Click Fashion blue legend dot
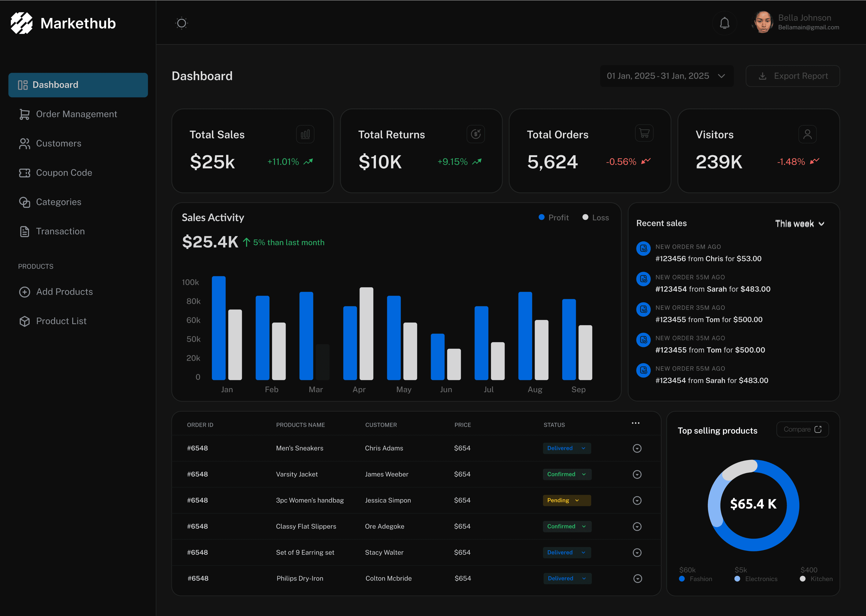Viewport: 866px width, 616px height. coord(682,579)
